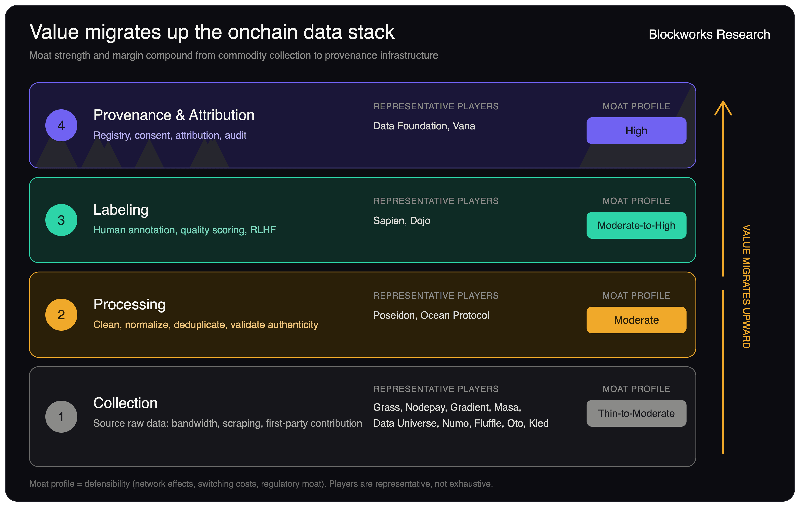Click "Moat Profile" header above High badge
The height and width of the screenshot is (508, 812).
point(636,106)
